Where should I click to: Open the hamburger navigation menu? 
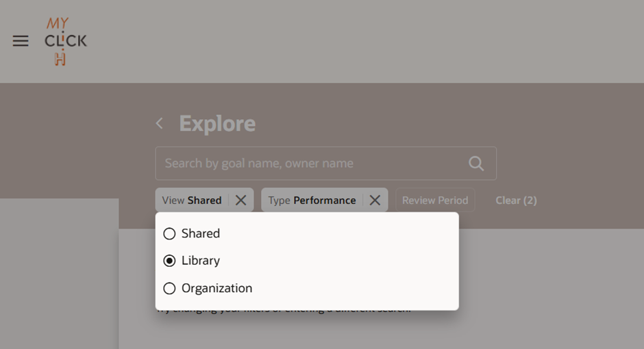[x=21, y=41]
